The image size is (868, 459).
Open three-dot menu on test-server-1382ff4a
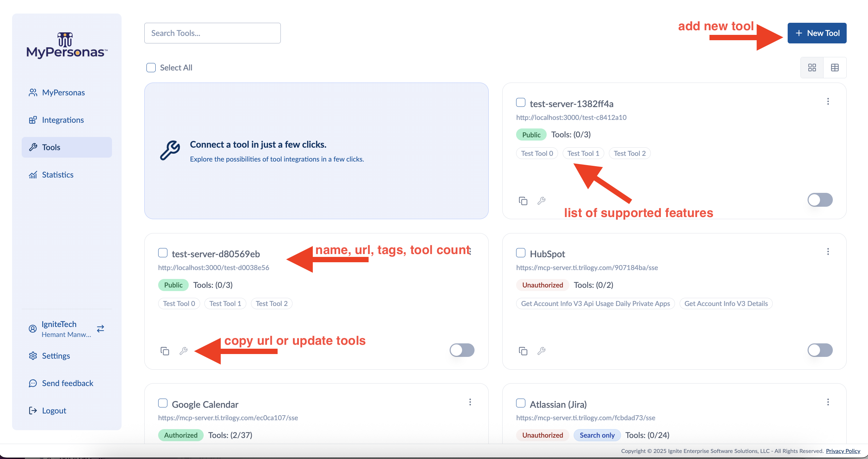pos(828,101)
